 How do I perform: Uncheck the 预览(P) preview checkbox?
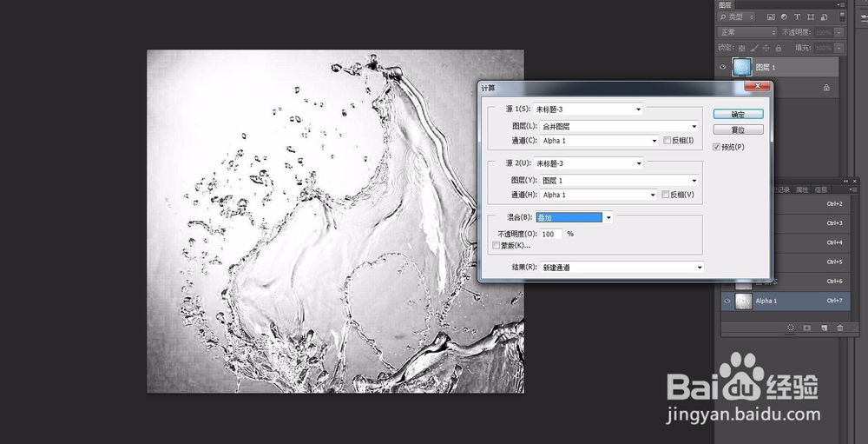pyautogui.click(x=716, y=147)
